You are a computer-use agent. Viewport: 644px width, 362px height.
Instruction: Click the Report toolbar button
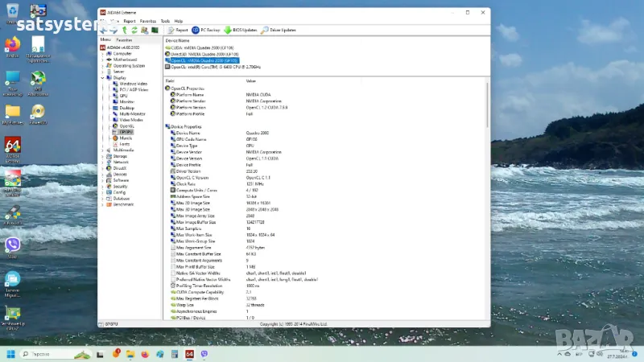tap(177, 30)
